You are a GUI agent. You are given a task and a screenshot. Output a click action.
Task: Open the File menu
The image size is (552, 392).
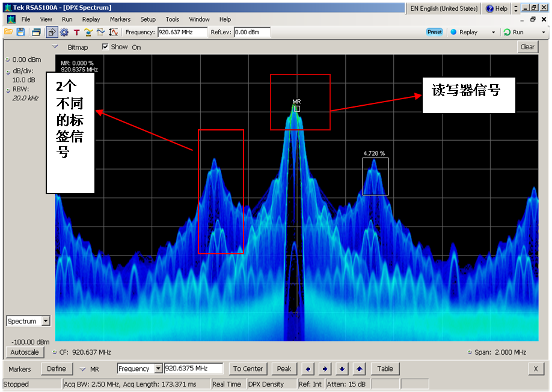pos(26,19)
